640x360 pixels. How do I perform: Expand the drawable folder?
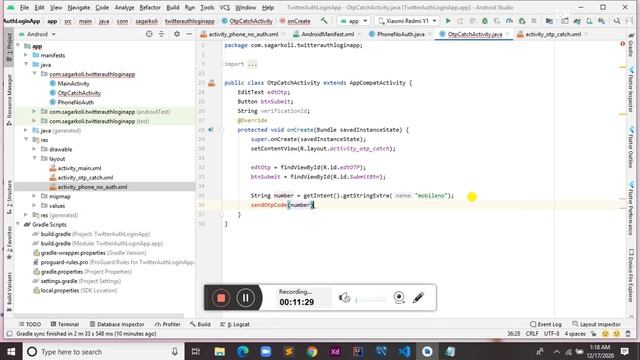(35, 149)
